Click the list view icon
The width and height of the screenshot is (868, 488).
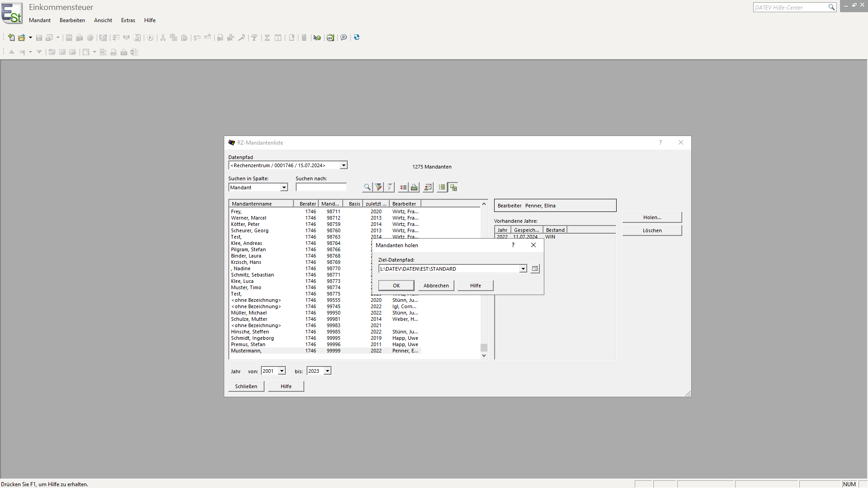coord(442,187)
